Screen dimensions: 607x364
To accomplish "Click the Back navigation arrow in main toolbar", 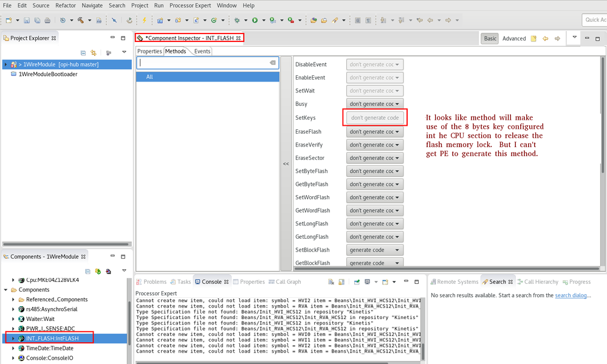I will coord(430,20).
